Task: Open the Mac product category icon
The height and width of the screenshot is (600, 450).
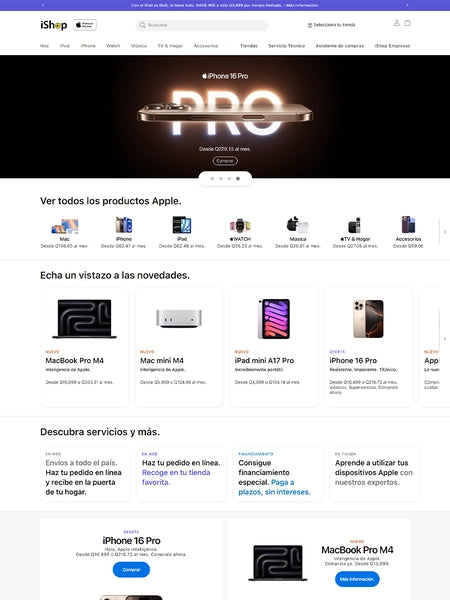Action: [65, 226]
